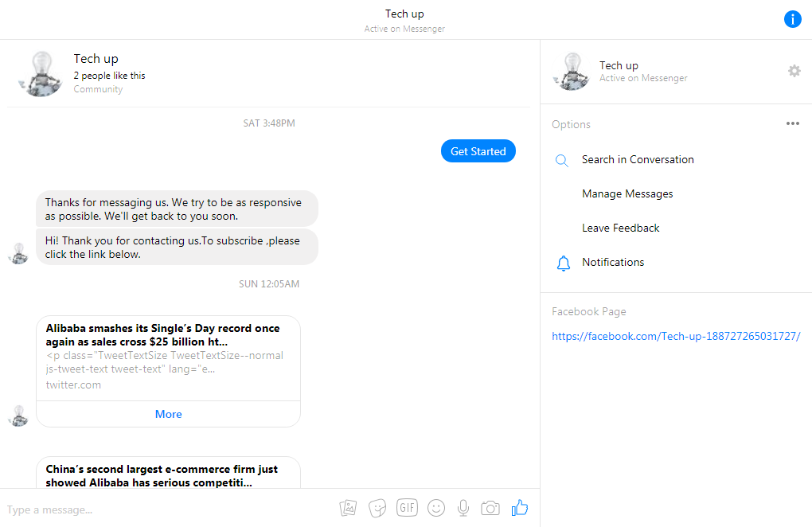Open settings gear next to Tech up
Viewport: 812px width, 527px height.
point(794,71)
